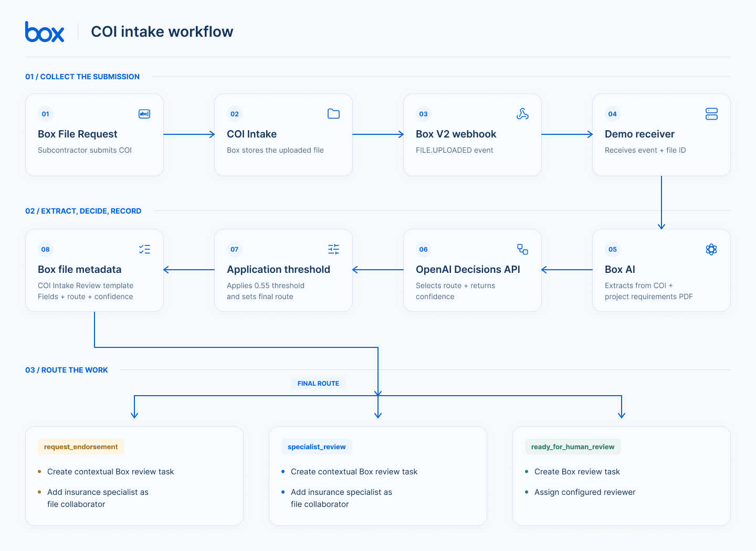Select the "Extracts from COI +" text

[639, 285]
